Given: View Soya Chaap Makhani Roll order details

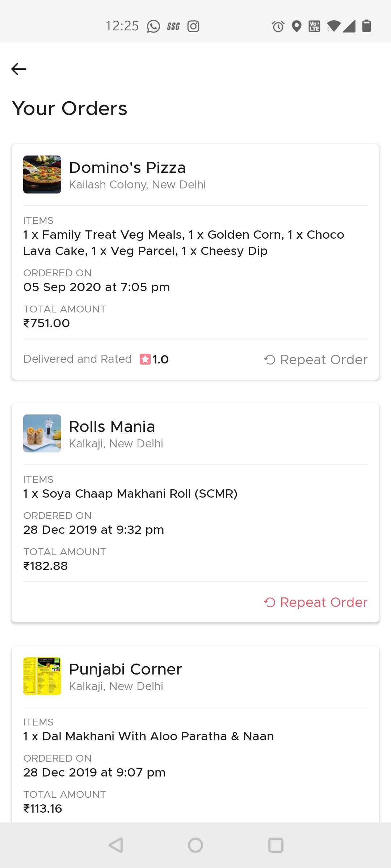Looking at the screenshot, I should [x=130, y=494].
